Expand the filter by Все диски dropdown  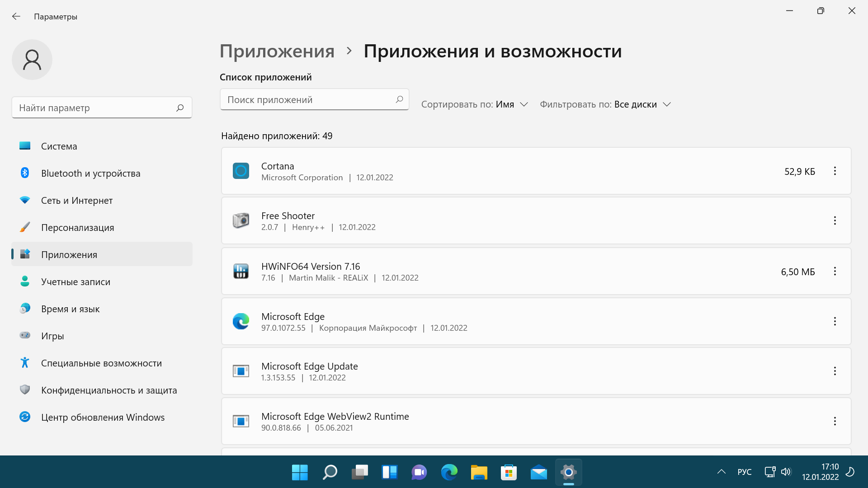point(605,104)
